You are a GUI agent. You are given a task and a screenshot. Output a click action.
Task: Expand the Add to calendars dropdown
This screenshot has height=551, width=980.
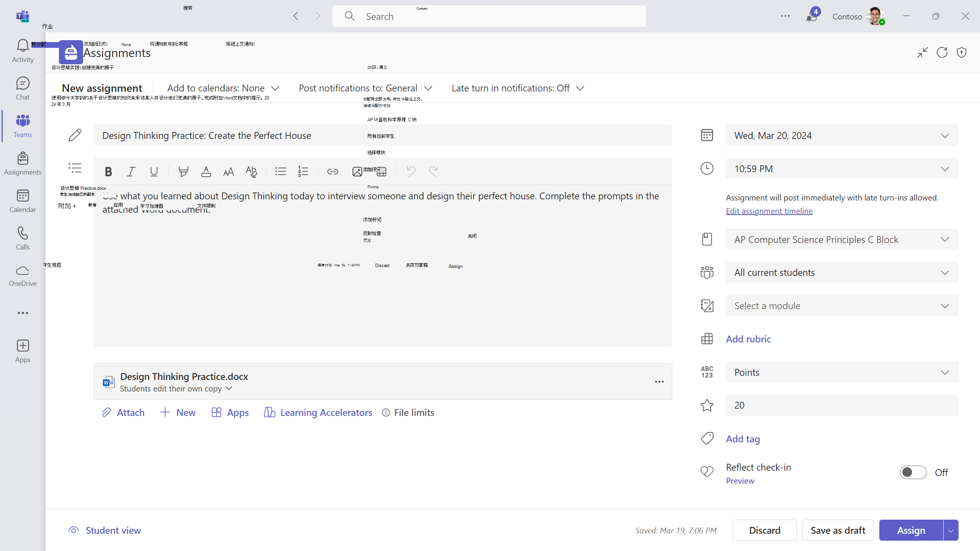(223, 88)
